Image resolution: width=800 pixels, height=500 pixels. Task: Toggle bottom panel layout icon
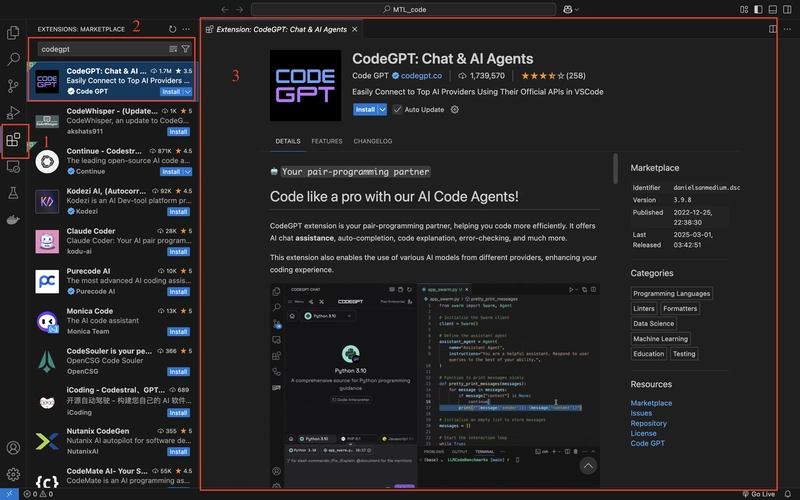772,9
